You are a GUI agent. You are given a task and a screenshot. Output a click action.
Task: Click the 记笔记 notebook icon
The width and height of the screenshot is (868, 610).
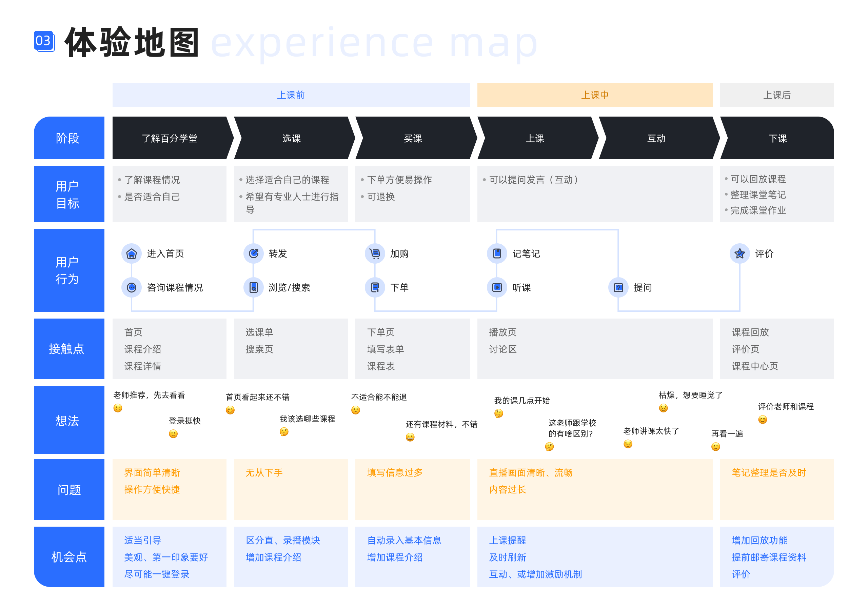pyautogui.click(x=497, y=253)
